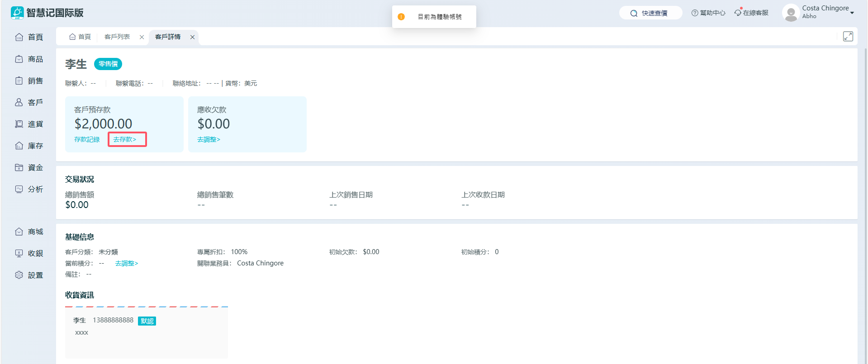Open the 庫存 inventory sidebar item
This screenshot has height=364, width=868.
29,146
